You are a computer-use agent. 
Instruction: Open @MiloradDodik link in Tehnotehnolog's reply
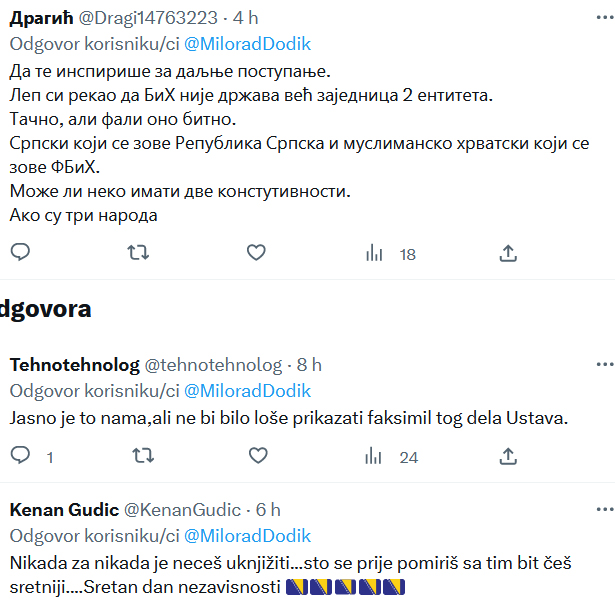(247, 391)
